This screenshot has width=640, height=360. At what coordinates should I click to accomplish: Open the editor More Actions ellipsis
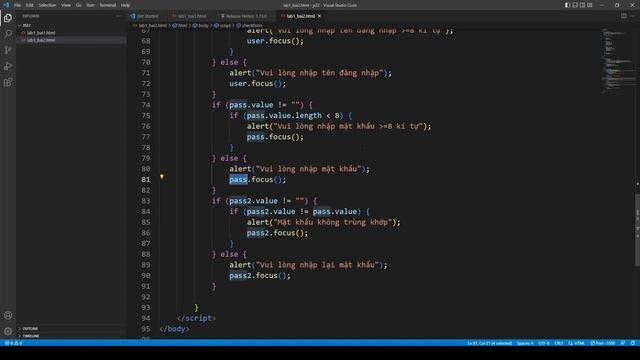point(632,16)
